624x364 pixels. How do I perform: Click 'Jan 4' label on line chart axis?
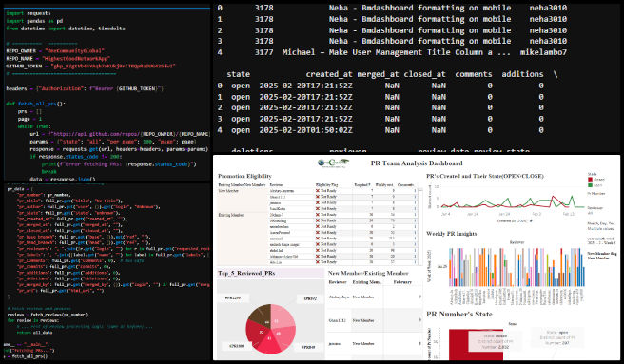446,214
